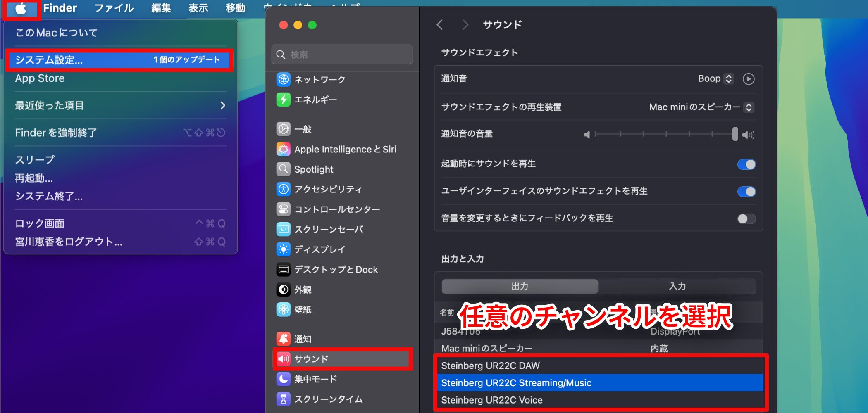Choose スリープ from Apple menu
This screenshot has height=413, width=868.
120,160
